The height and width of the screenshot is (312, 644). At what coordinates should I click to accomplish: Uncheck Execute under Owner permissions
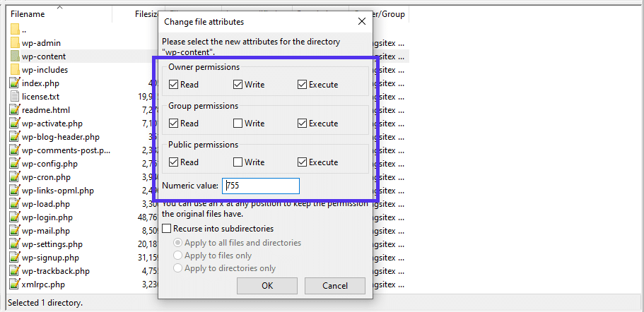303,85
